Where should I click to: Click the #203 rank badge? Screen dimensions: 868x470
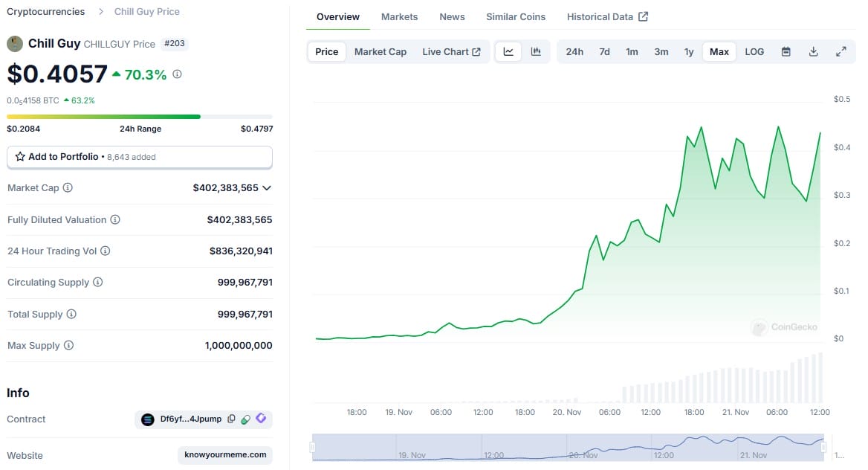point(175,43)
